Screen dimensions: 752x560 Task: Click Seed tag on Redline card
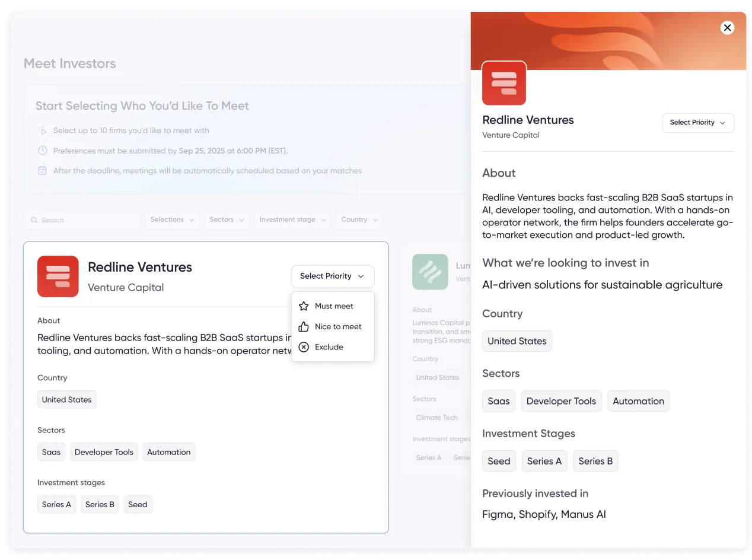click(138, 505)
